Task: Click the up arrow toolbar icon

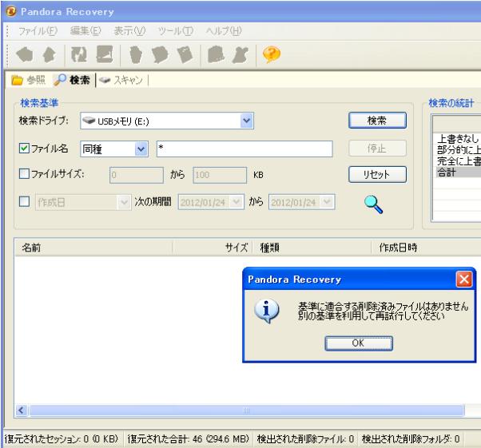Action: pyautogui.click(x=49, y=55)
